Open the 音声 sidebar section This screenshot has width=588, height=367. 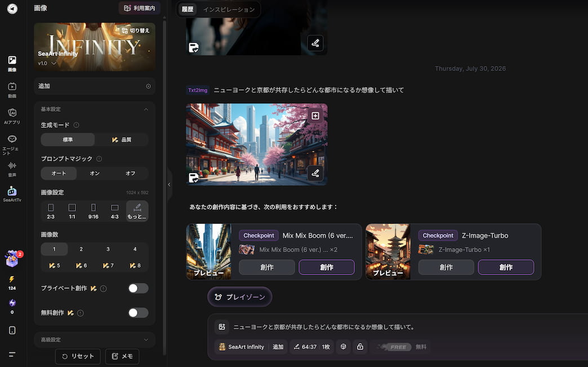[12, 169]
